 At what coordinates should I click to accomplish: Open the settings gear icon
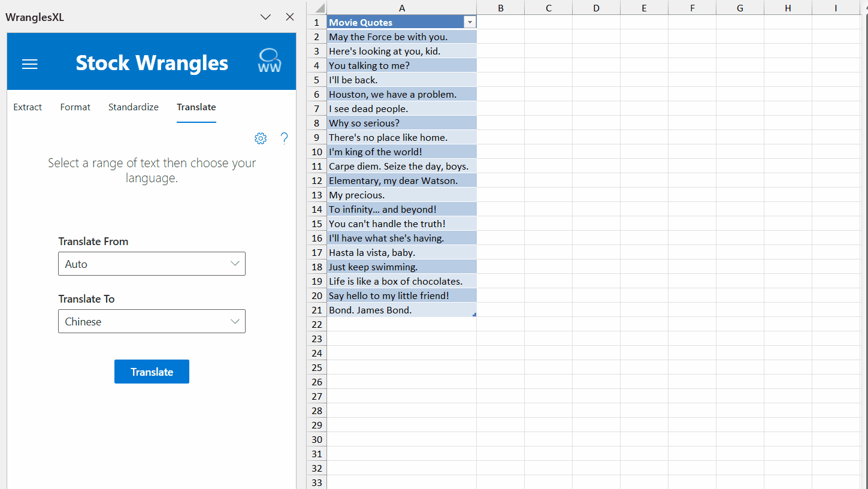click(261, 138)
